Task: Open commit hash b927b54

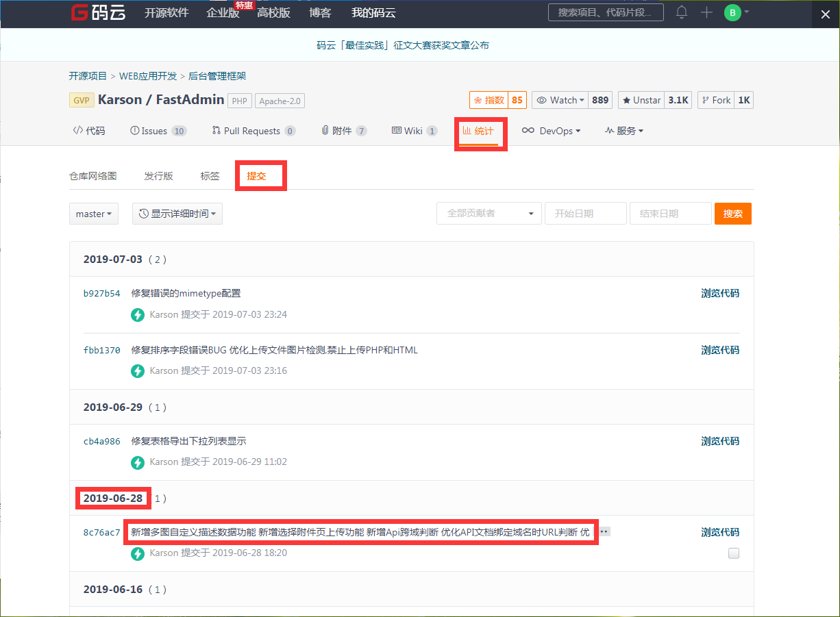Action: [102, 294]
